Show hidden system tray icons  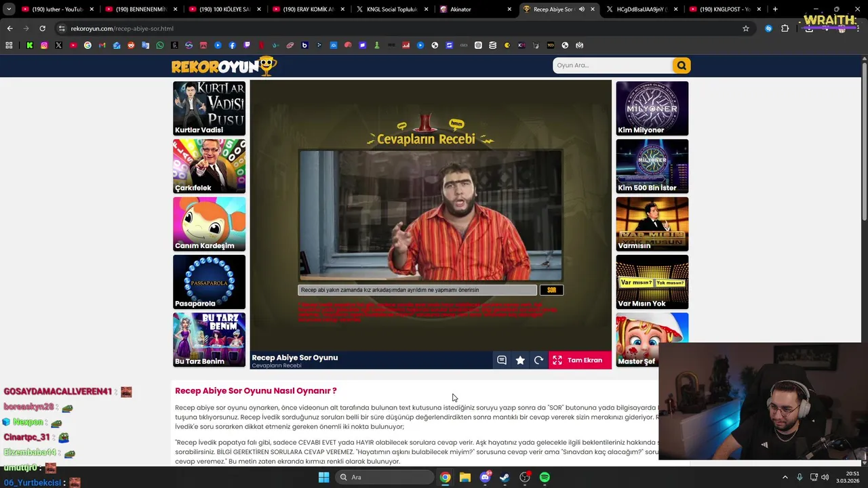pyautogui.click(x=785, y=477)
